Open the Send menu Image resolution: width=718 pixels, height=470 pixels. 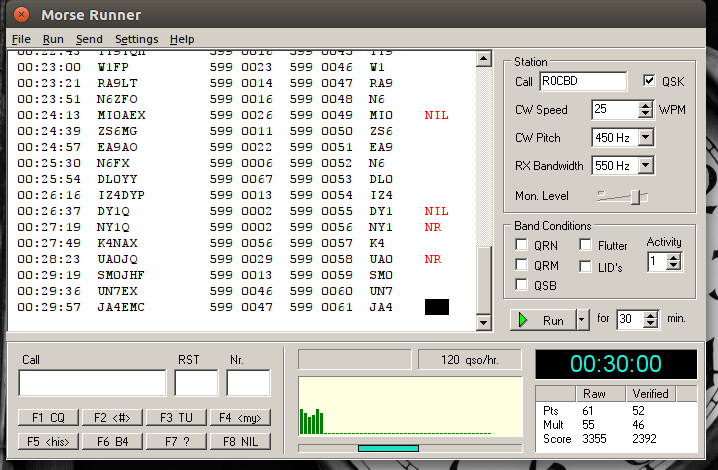tap(89, 39)
